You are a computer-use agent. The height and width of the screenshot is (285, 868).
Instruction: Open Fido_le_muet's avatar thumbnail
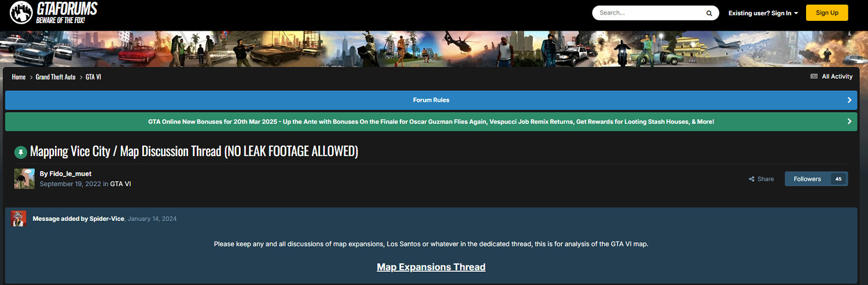[x=24, y=179]
